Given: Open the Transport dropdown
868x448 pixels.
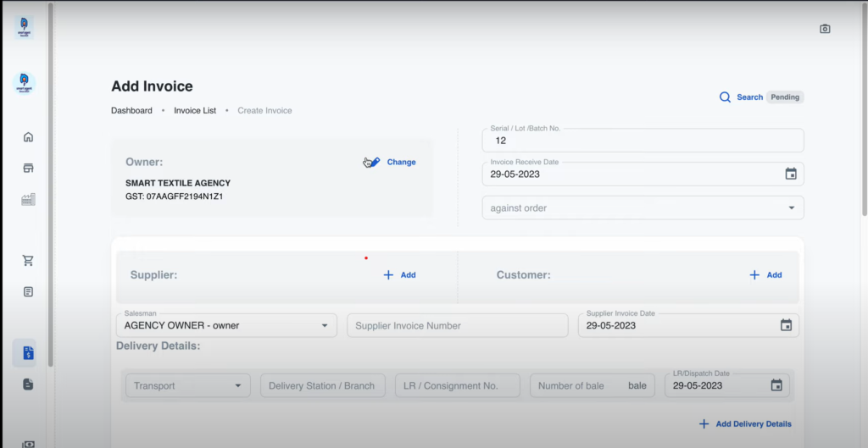Looking at the screenshot, I should point(188,385).
